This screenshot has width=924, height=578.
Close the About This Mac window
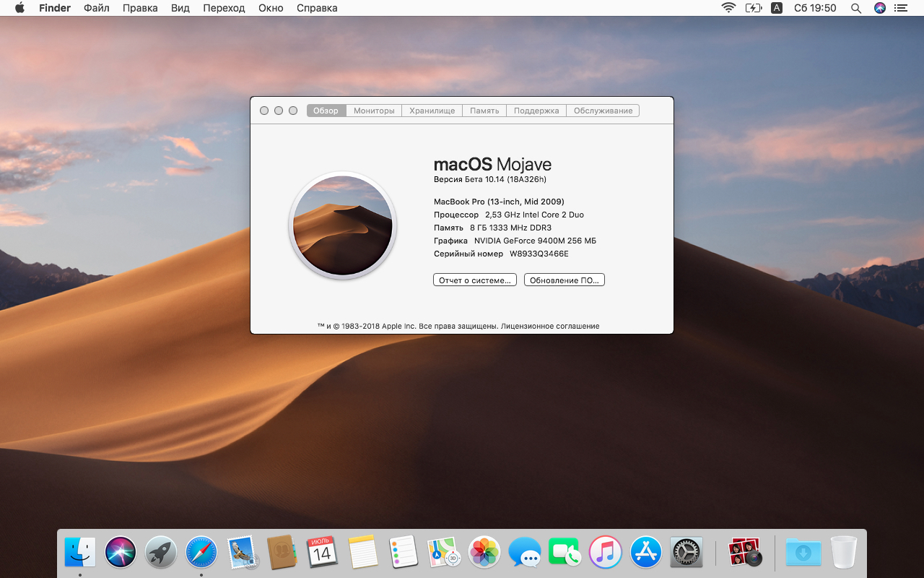point(264,111)
